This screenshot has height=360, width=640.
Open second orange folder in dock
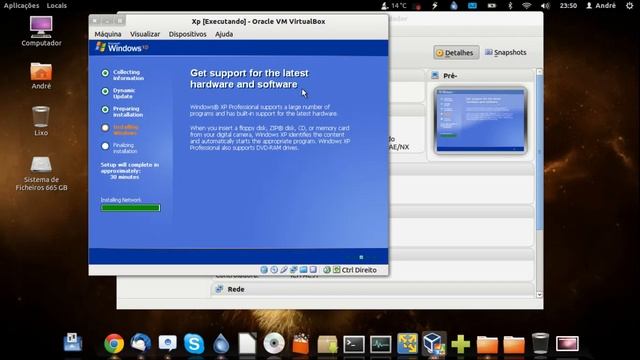click(x=514, y=344)
